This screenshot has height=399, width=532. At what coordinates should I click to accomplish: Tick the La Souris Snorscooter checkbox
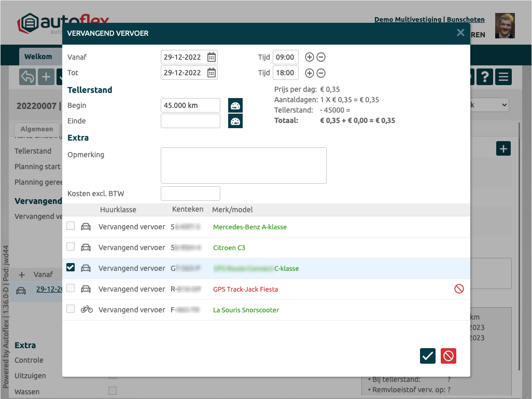[x=71, y=309]
